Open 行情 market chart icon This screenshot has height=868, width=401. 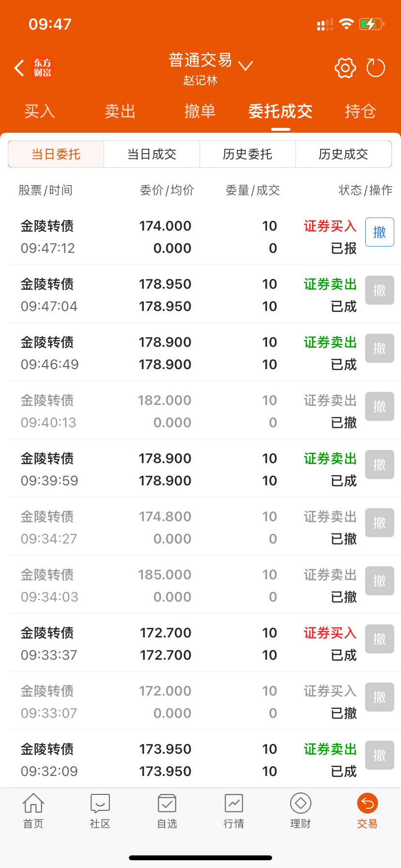[234, 811]
